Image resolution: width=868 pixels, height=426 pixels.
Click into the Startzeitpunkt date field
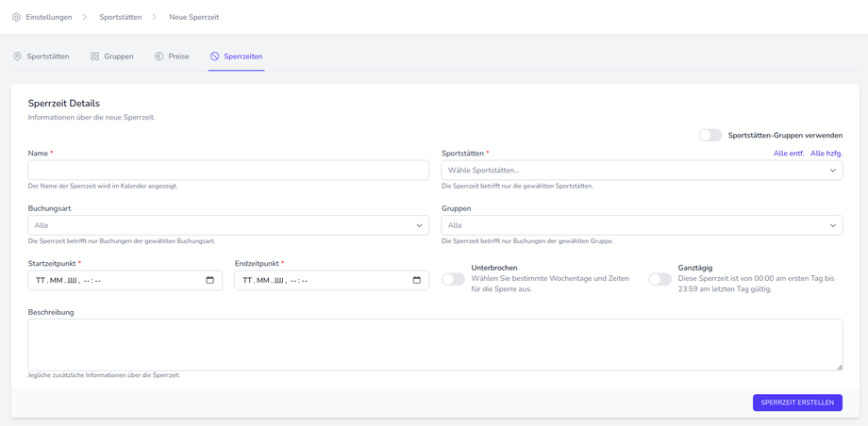point(125,281)
